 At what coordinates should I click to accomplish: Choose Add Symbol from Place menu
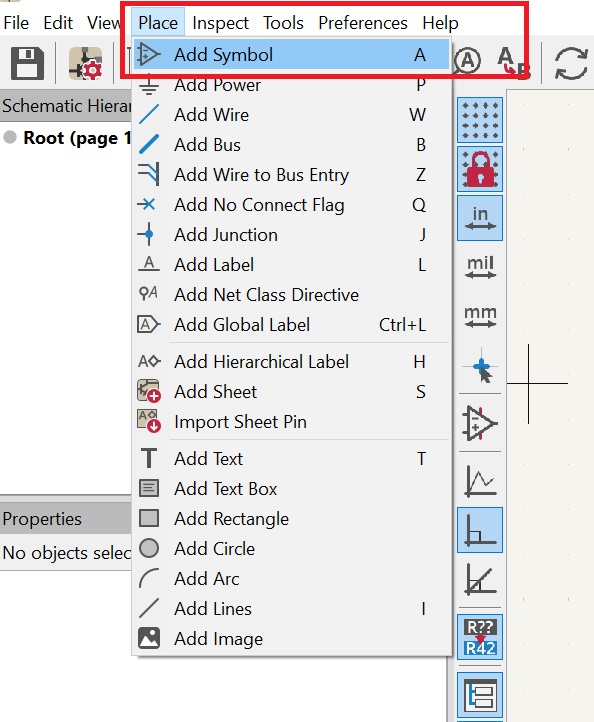click(x=291, y=54)
